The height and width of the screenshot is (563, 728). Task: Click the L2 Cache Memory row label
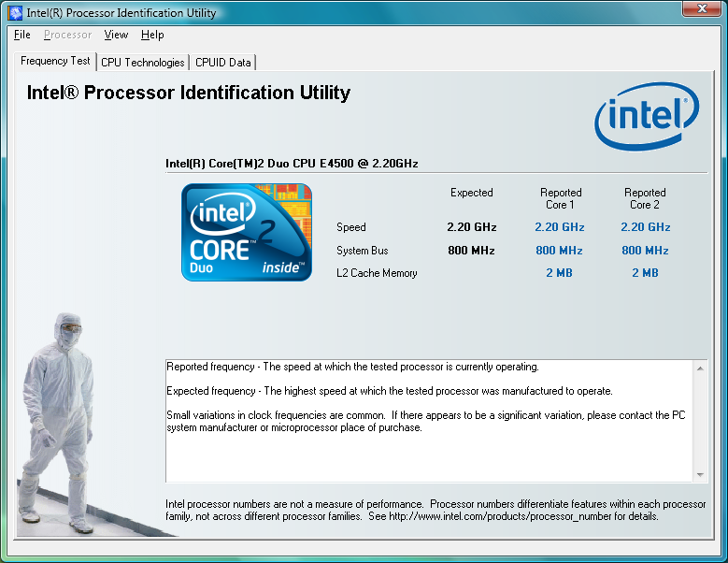pos(377,273)
